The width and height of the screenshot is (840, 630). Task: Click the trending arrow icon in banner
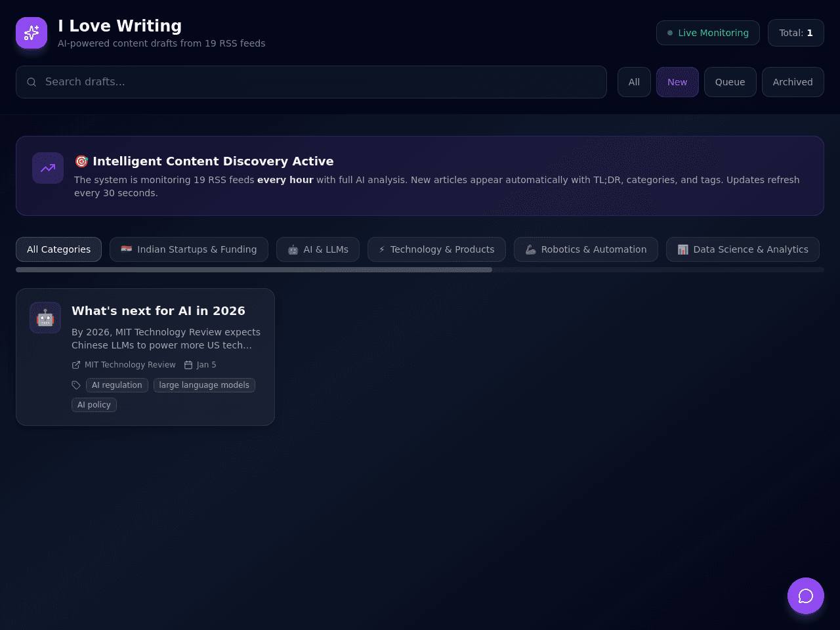[48, 168]
